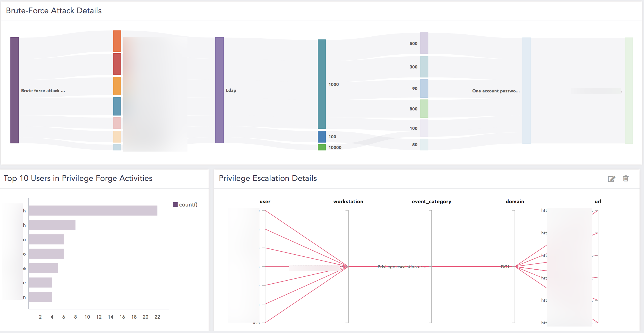Click the green 10000 Sankey node
This screenshot has width=644, height=333.
[322, 147]
